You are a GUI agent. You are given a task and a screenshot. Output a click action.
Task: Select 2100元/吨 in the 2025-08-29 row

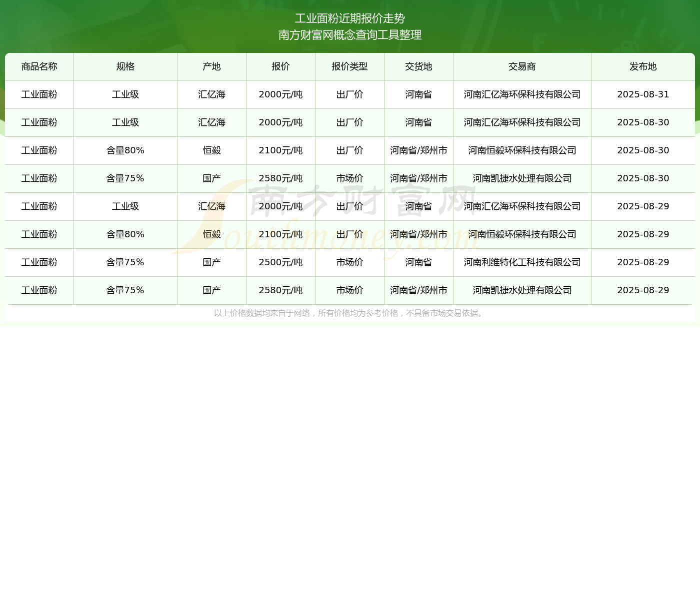pos(281,234)
